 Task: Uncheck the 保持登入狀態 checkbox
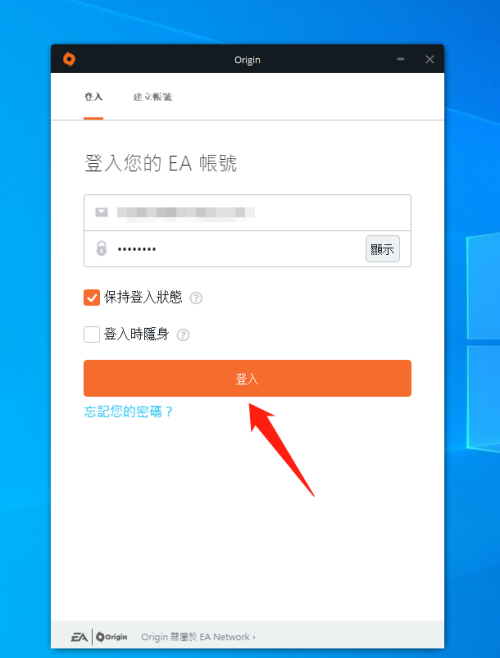tap(92, 298)
